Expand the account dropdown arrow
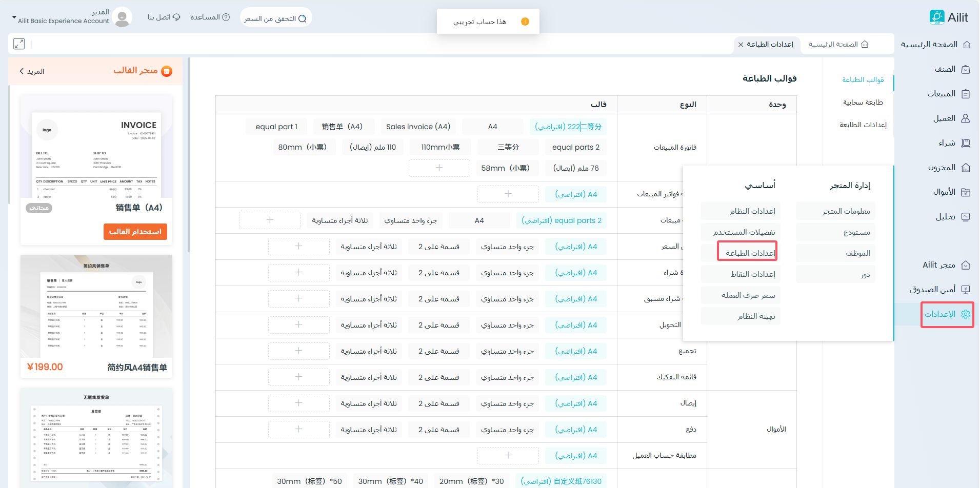Image resolution: width=980 pixels, height=488 pixels. [14, 17]
